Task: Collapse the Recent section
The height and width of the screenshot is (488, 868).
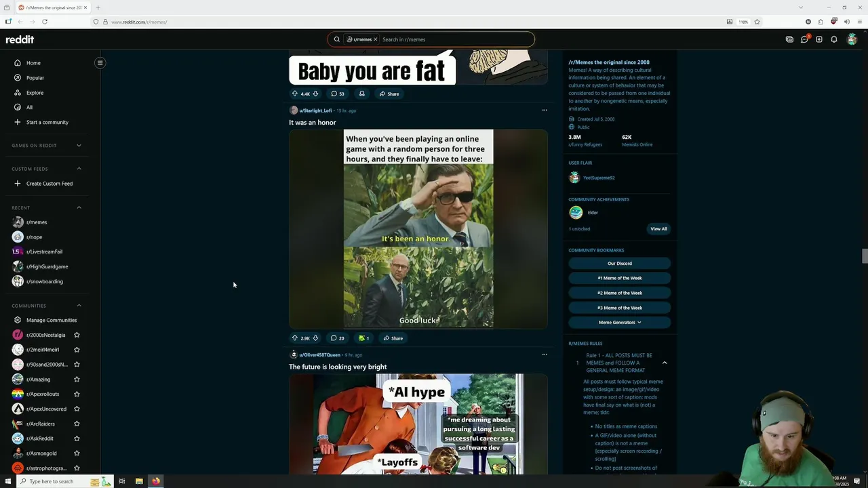Action: pyautogui.click(x=79, y=207)
